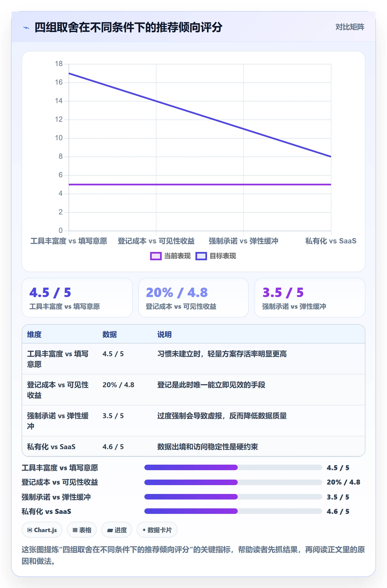Click table cell 习惯未建立时，轻量方案存活率明显更高
The width and height of the screenshot is (387, 588).
coord(222,354)
